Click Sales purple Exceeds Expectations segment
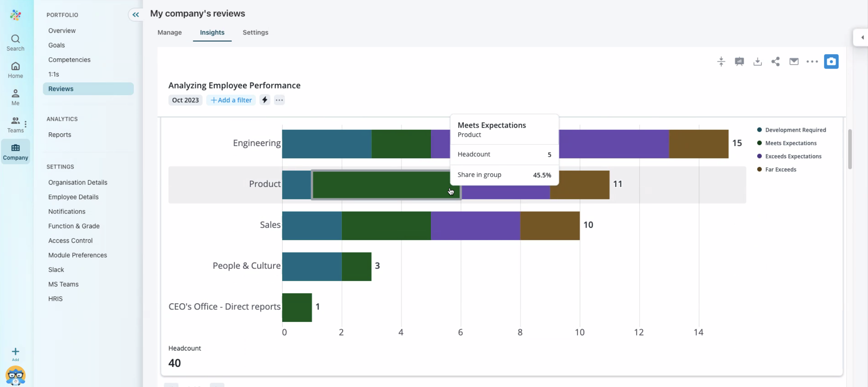This screenshot has height=387, width=868. [476, 226]
